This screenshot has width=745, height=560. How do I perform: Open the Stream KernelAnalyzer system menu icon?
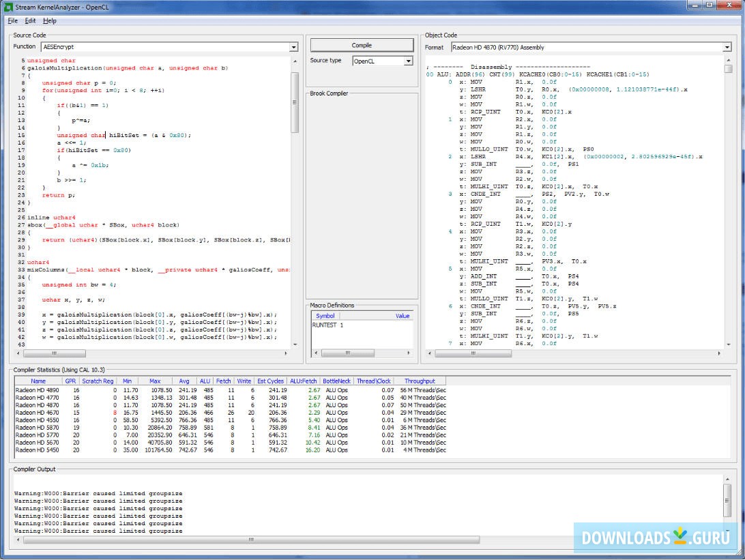(x=7, y=6)
